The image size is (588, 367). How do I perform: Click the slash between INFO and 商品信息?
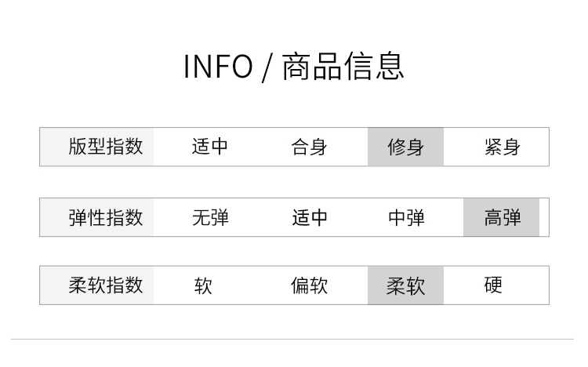[267, 68]
